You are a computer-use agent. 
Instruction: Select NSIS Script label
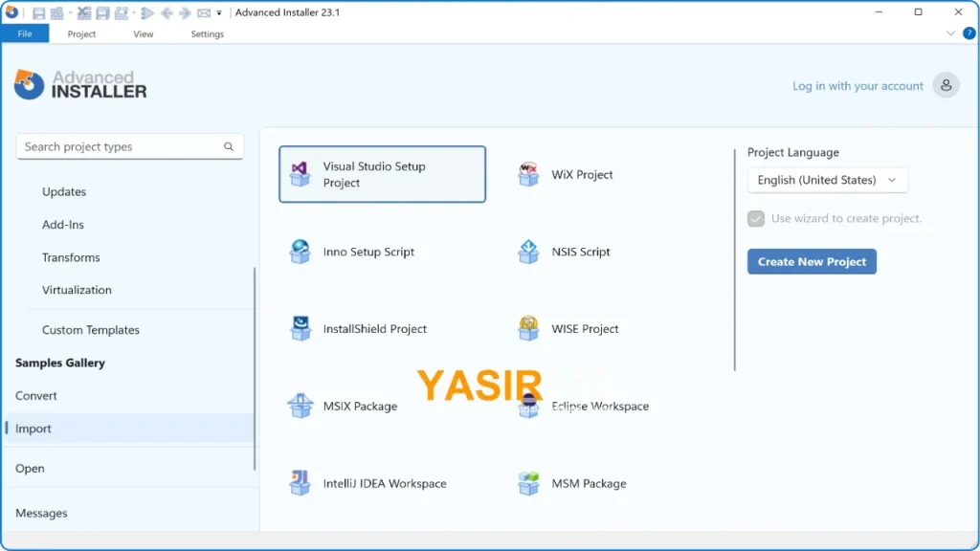(x=581, y=252)
